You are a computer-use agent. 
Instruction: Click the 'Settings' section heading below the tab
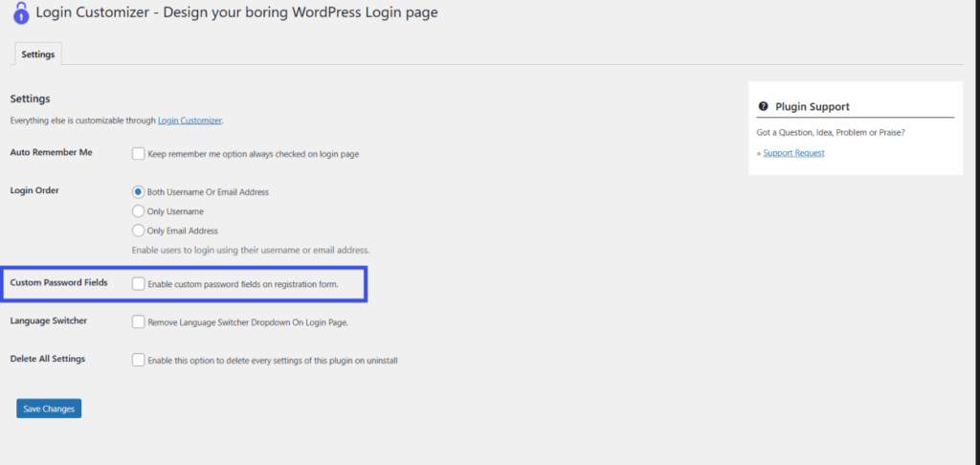coord(30,99)
